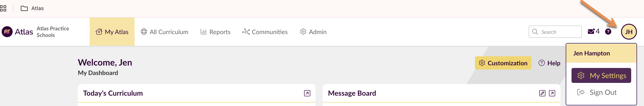Click the Customization button
The width and height of the screenshot is (644, 106).
click(x=503, y=63)
